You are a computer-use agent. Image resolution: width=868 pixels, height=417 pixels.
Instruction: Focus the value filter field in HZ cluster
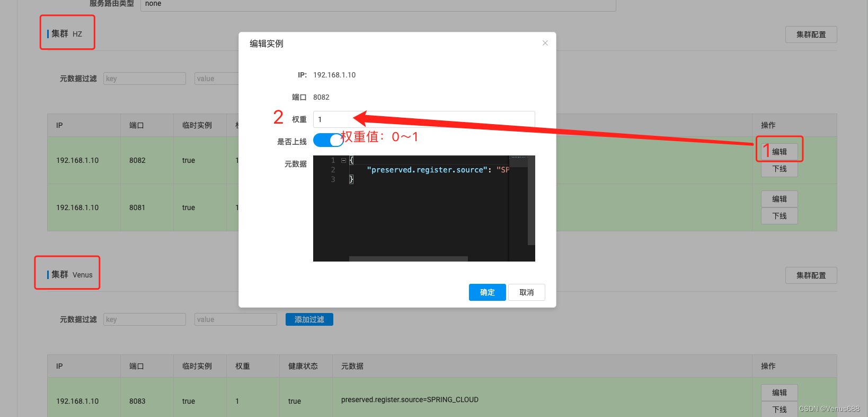click(x=217, y=79)
